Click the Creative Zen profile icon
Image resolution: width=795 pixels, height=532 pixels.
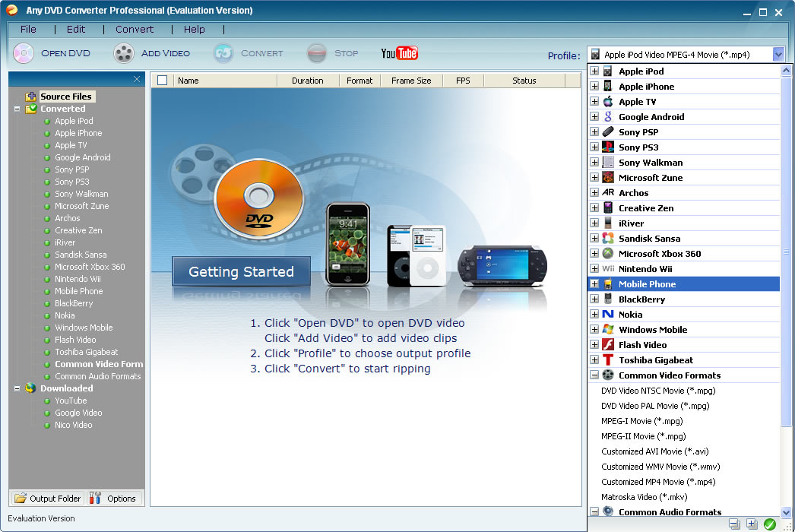point(608,208)
